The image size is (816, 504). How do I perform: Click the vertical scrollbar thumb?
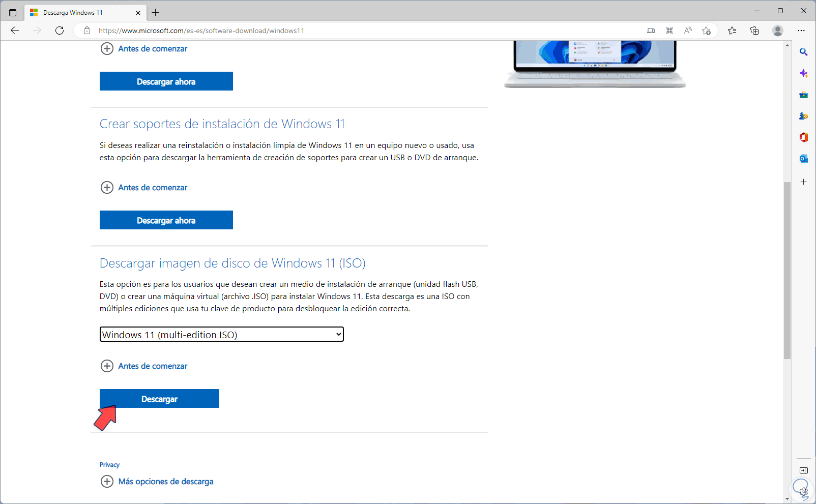pos(788,271)
